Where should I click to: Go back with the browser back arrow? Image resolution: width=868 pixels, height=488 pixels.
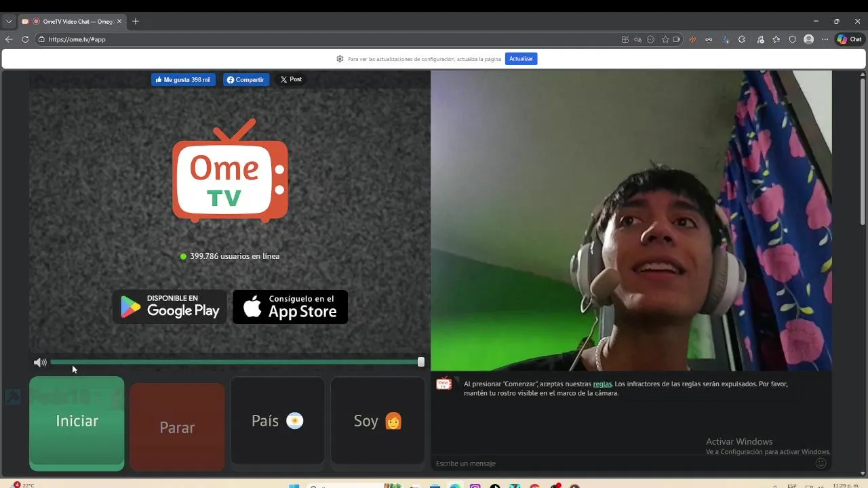9,39
